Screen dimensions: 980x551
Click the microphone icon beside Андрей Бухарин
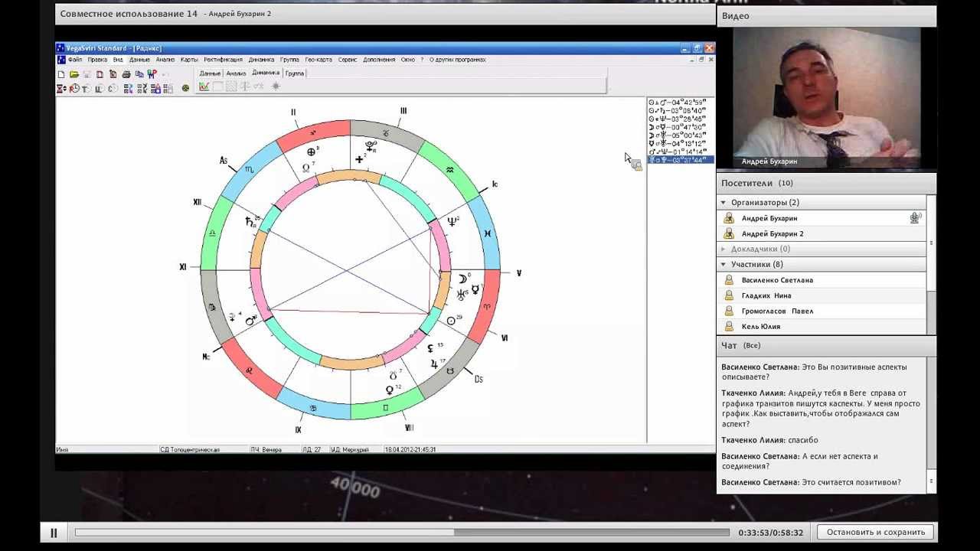coord(915,218)
